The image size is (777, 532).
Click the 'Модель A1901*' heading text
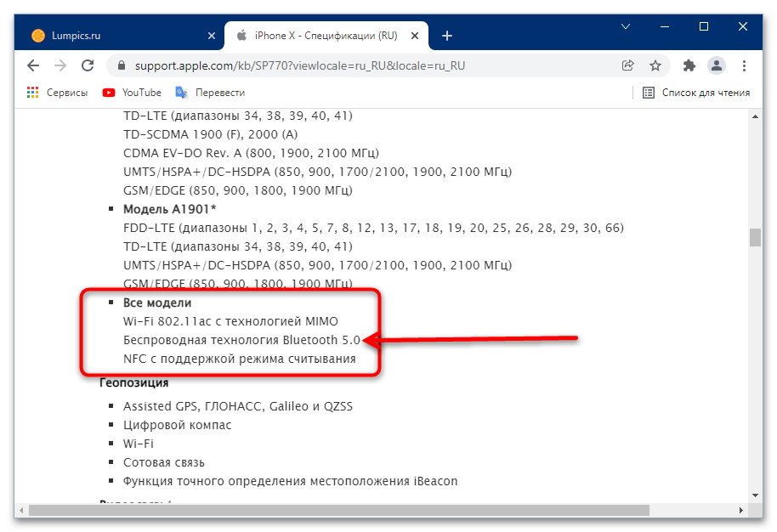(x=169, y=209)
